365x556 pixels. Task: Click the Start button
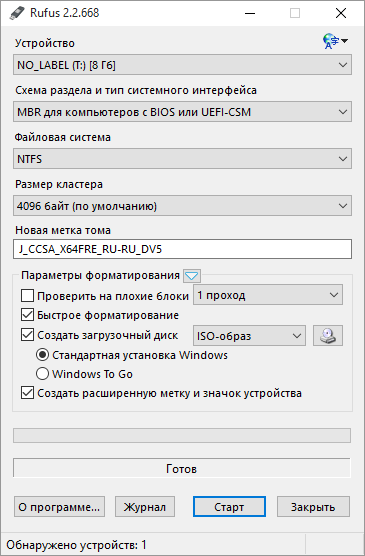229,507
